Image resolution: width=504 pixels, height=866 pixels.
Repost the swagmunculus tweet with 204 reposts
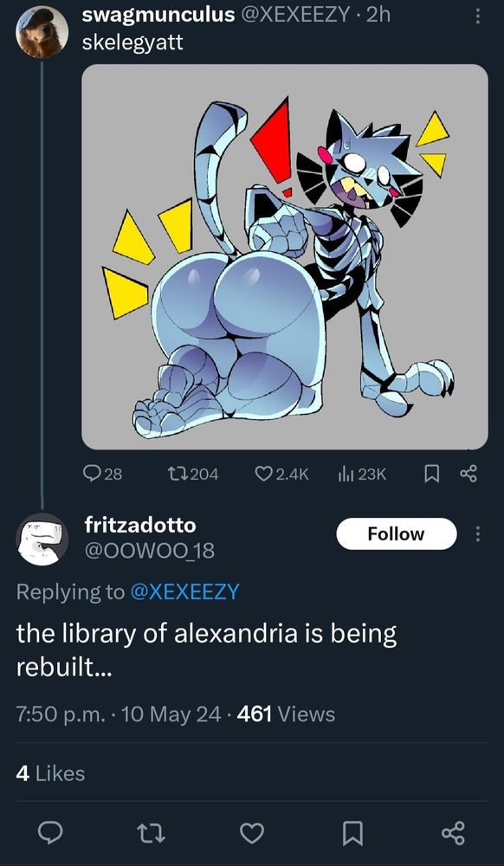coord(192,474)
